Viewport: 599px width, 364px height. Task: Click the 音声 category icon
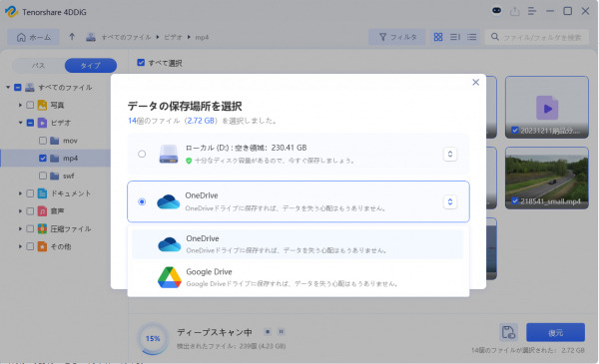(42, 211)
